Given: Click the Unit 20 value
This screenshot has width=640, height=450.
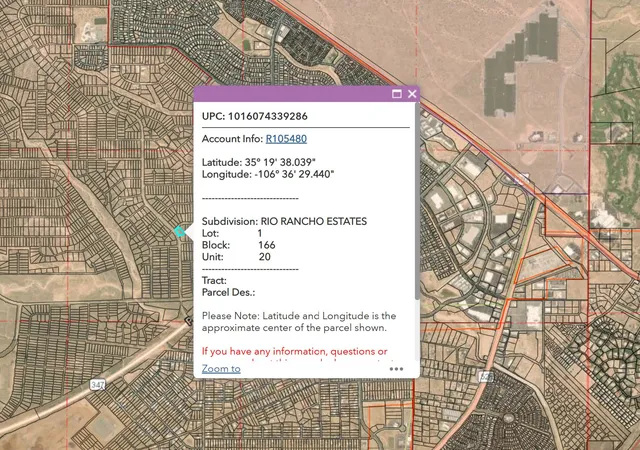Looking at the screenshot, I should [x=264, y=257].
